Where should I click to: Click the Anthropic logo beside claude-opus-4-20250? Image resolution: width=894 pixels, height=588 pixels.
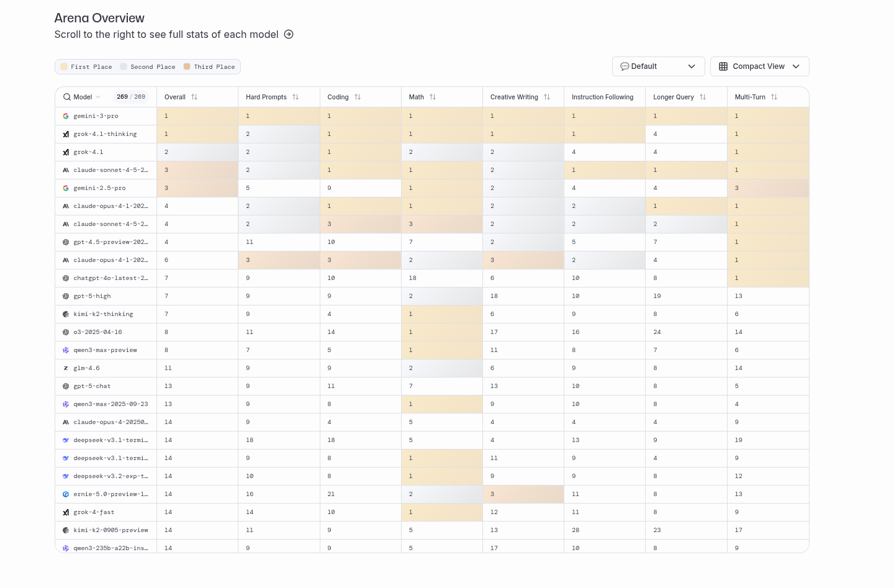coord(66,422)
